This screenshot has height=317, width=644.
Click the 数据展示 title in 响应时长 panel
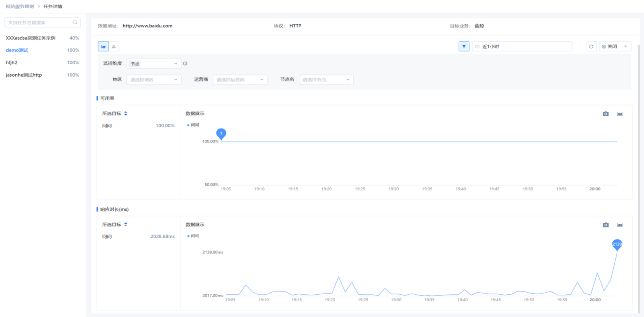pyautogui.click(x=195, y=225)
